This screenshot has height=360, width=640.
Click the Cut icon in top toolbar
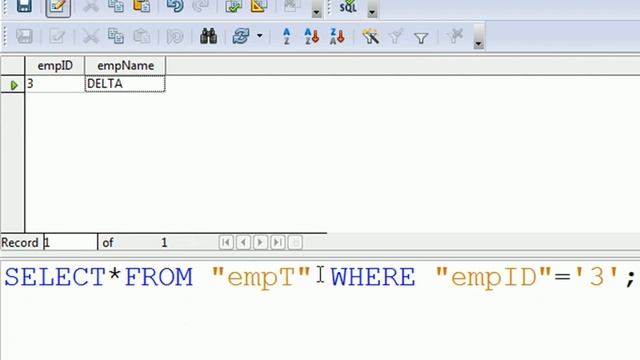tap(91, 6)
